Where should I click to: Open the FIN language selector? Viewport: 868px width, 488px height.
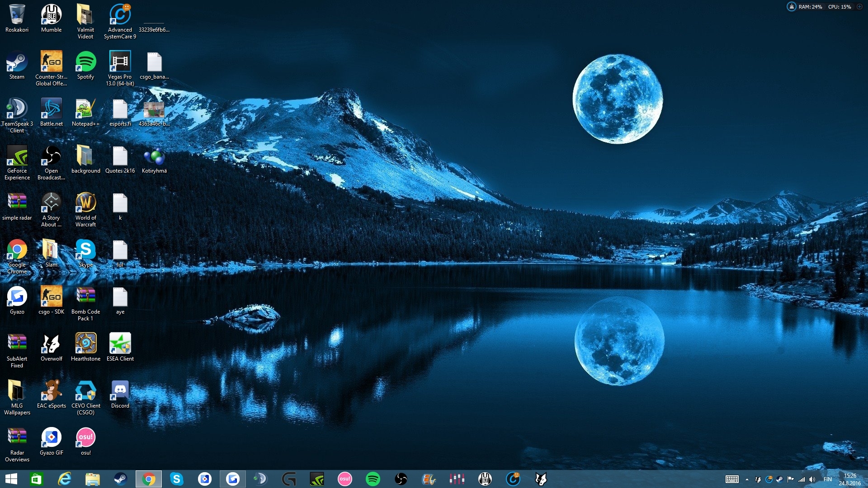(x=827, y=479)
